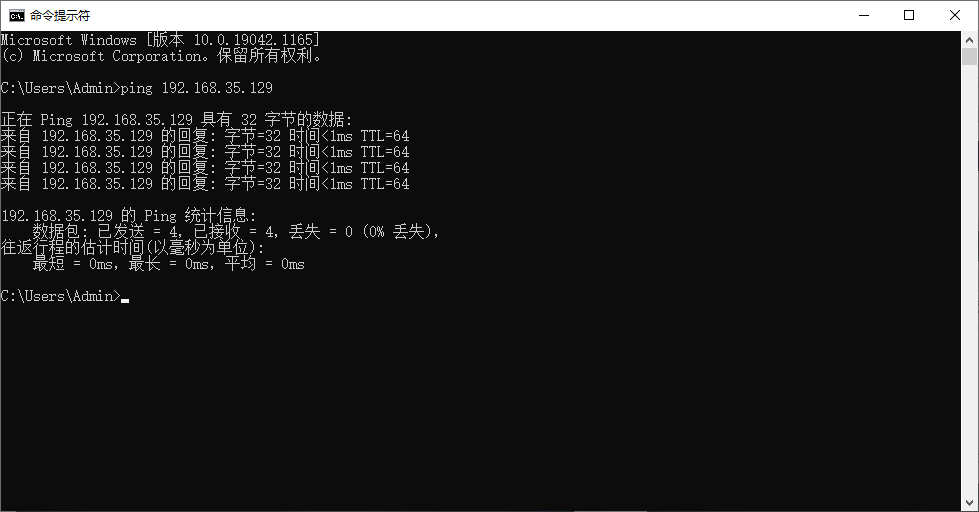Click the cmd icon in title bar
The height and width of the screenshot is (512, 979).
(x=17, y=16)
